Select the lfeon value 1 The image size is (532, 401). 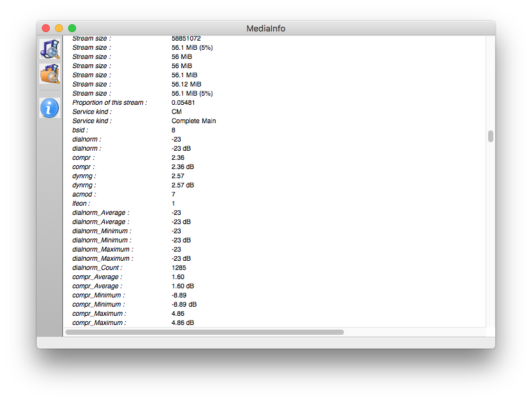(174, 203)
